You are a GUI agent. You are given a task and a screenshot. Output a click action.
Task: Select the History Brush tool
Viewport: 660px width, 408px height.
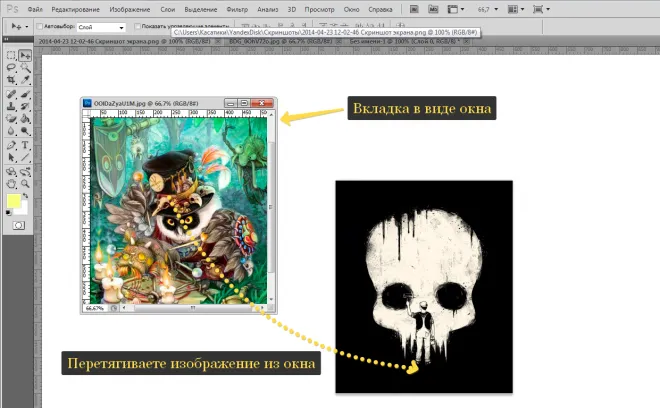point(25,107)
